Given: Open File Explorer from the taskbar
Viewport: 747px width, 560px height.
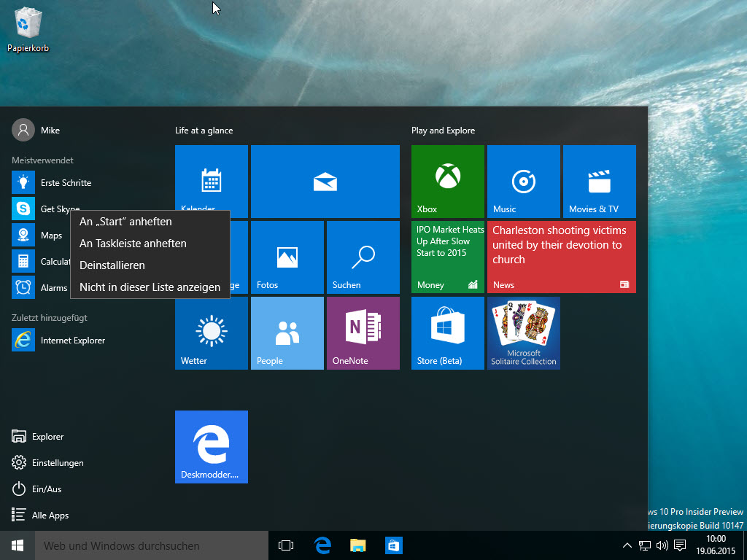Looking at the screenshot, I should point(357,545).
